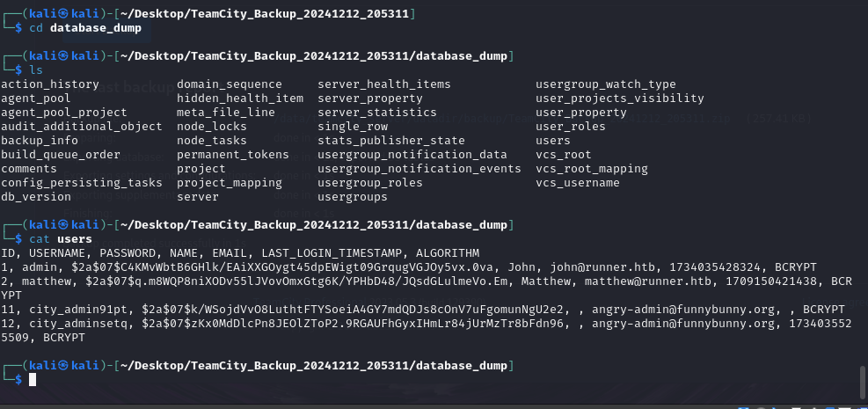This screenshot has height=409, width=868.
Task: Click the 'ls' command at the second prompt
Action: pos(36,70)
